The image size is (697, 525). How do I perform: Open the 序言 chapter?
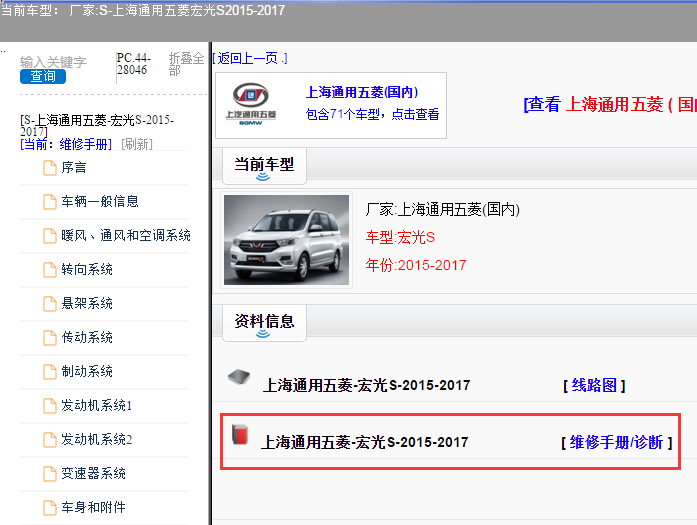click(74, 168)
